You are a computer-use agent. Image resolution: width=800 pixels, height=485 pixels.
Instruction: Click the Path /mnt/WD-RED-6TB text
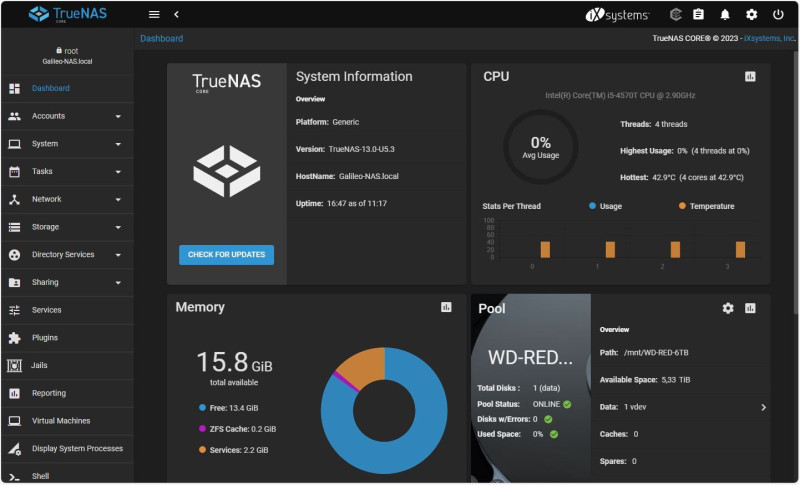coord(644,353)
